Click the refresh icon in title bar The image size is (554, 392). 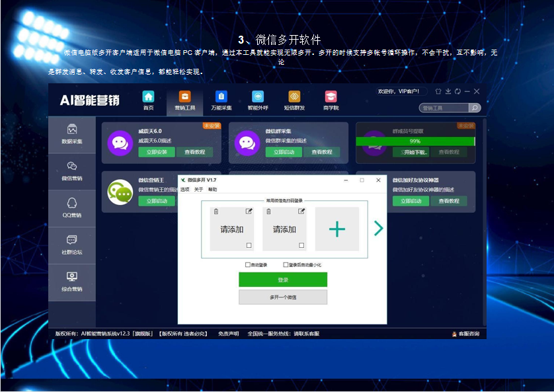click(458, 91)
